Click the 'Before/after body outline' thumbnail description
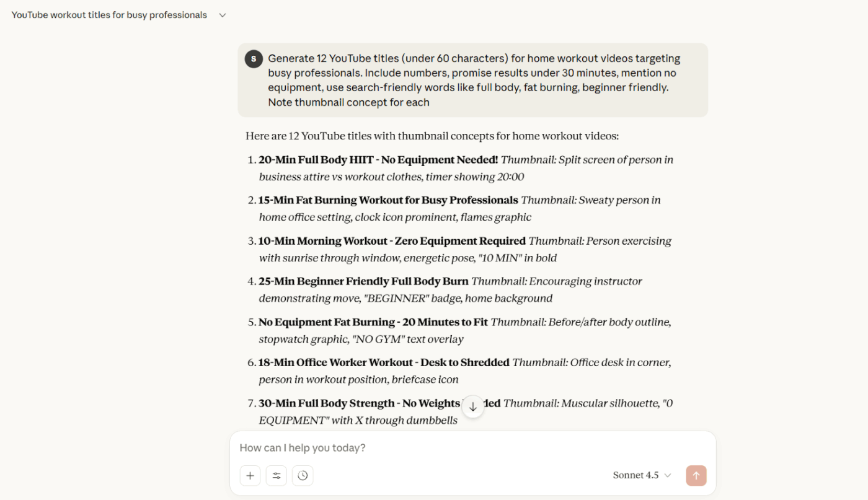Viewport: 868px width, 500px height. [581, 322]
